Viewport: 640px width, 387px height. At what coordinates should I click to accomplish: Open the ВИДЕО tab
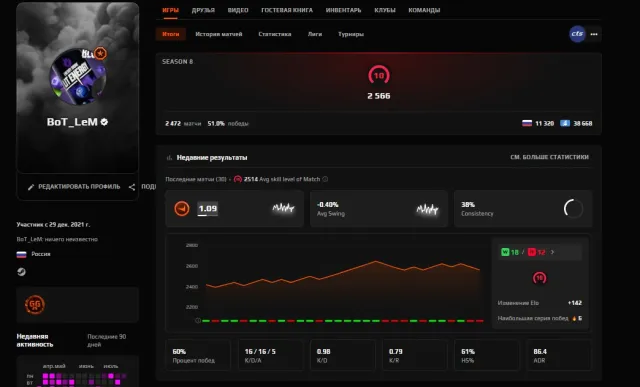pos(238,10)
